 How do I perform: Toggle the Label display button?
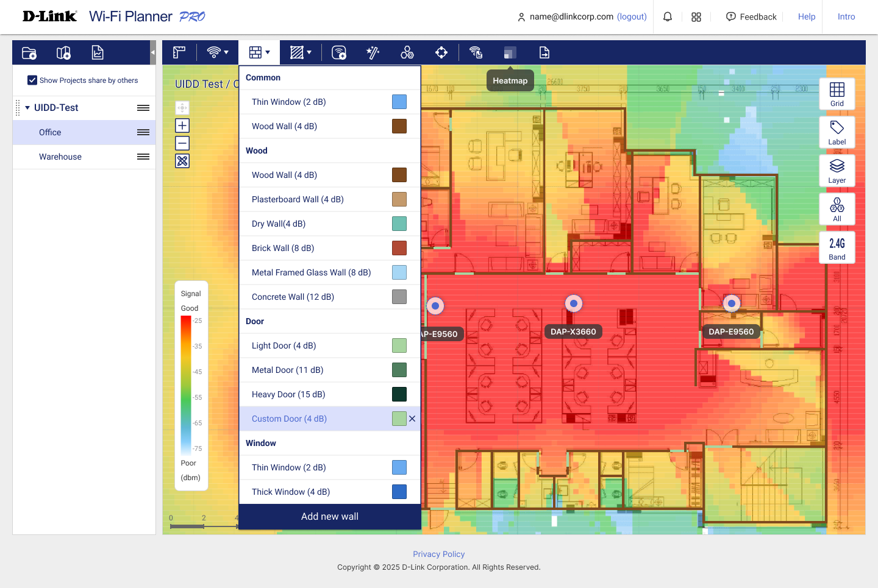pos(837,132)
